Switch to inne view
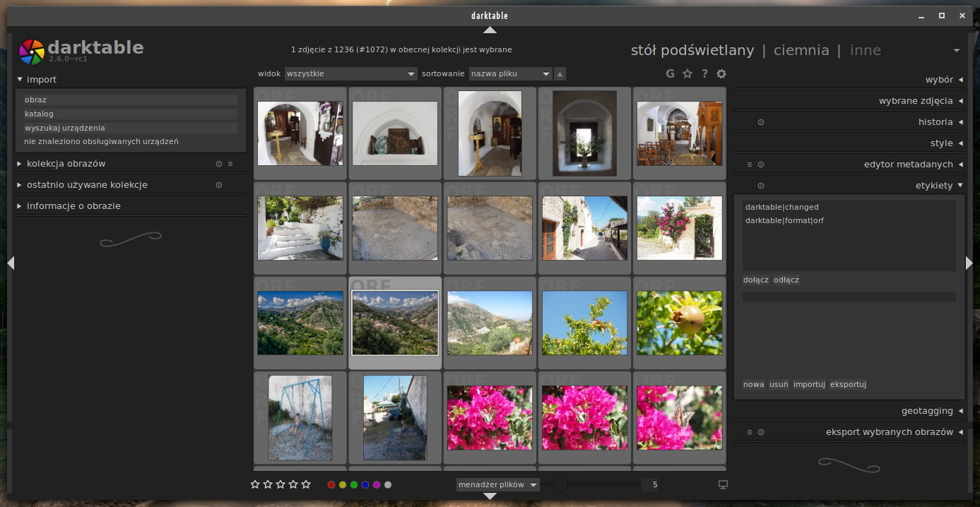Viewport: 980px width, 507px height. (x=866, y=50)
